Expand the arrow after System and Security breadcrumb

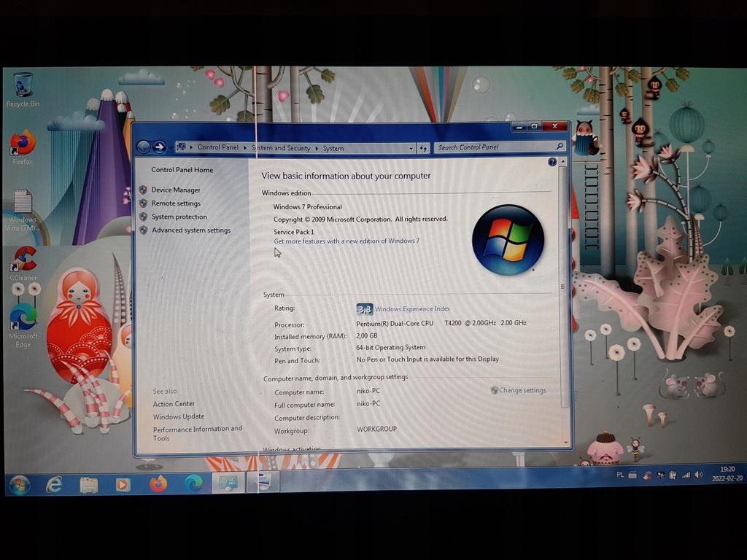point(317,149)
